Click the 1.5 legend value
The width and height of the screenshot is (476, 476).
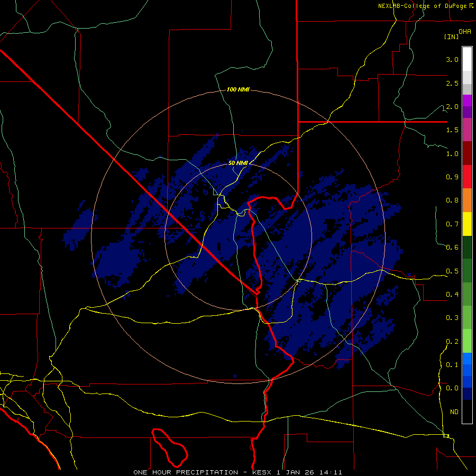point(452,130)
